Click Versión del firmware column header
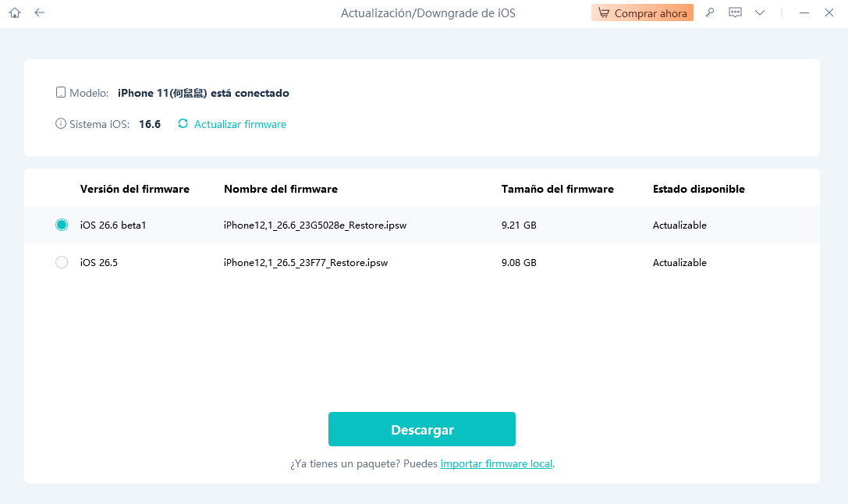The height and width of the screenshot is (504, 848). (x=135, y=189)
